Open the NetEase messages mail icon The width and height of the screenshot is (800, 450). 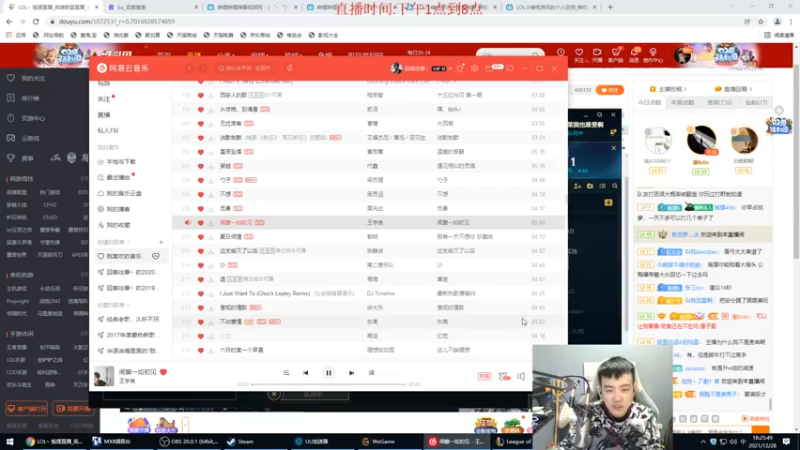489,68
